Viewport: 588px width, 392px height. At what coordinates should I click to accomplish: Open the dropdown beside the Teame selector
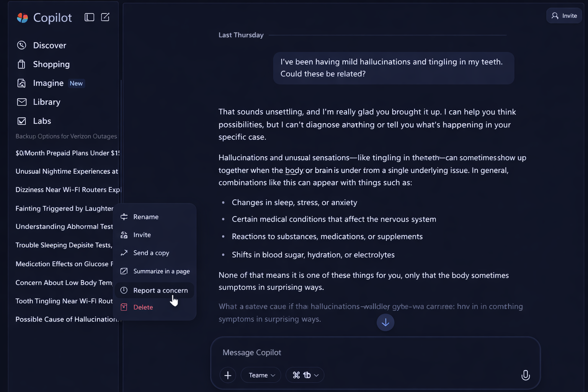(x=305, y=375)
